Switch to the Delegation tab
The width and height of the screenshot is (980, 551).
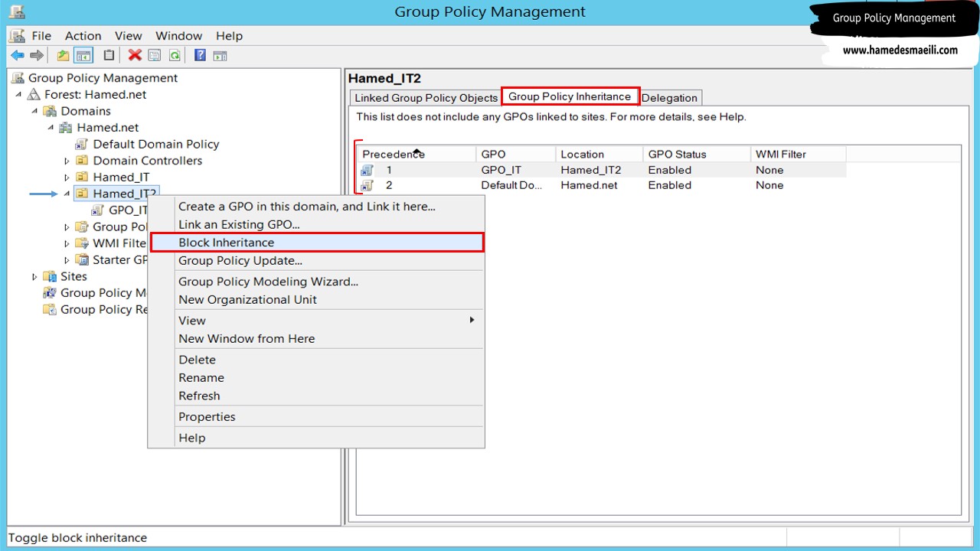coord(669,98)
